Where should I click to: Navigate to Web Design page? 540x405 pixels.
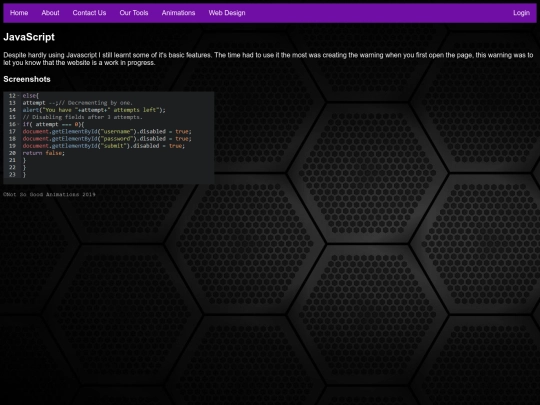tap(227, 13)
